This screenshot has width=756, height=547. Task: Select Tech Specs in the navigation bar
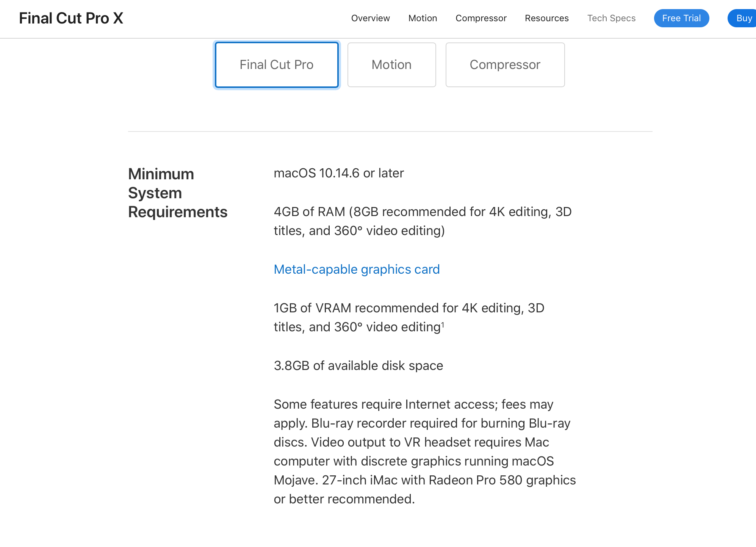611,18
